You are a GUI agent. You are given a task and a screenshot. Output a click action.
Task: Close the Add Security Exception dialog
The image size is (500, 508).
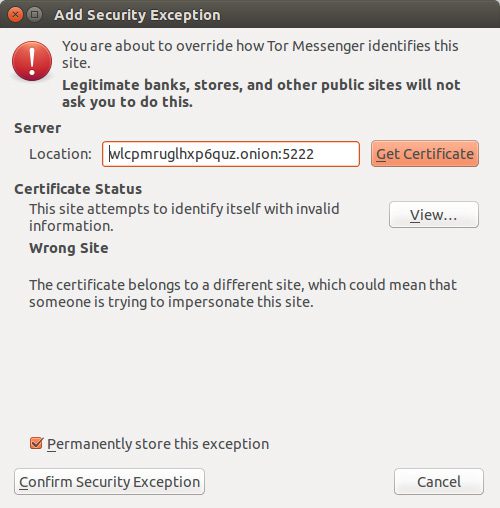click(x=15, y=15)
